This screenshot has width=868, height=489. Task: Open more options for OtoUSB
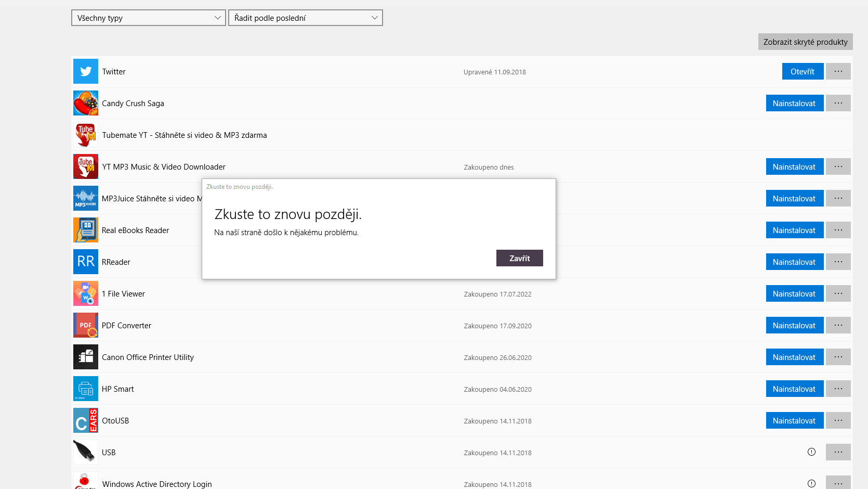(838, 420)
